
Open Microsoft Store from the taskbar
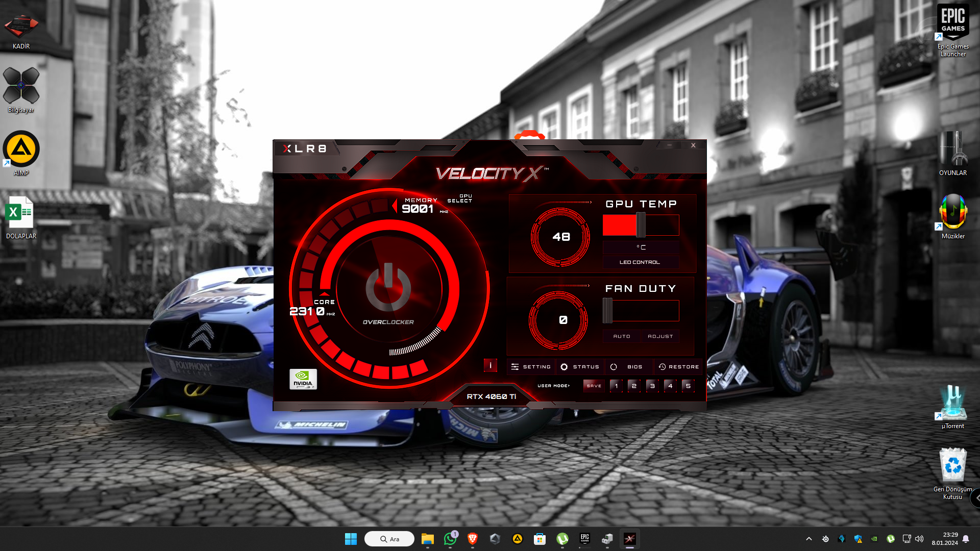[x=540, y=539]
